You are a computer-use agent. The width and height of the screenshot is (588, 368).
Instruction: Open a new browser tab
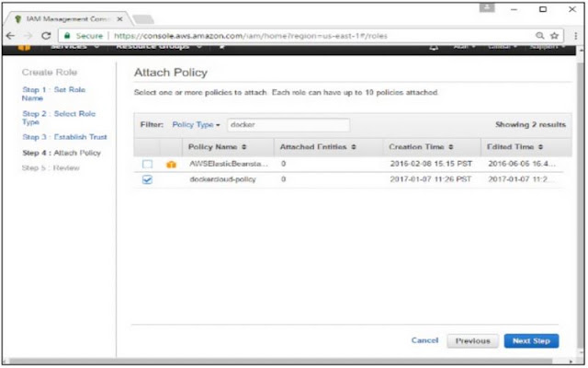pos(143,19)
